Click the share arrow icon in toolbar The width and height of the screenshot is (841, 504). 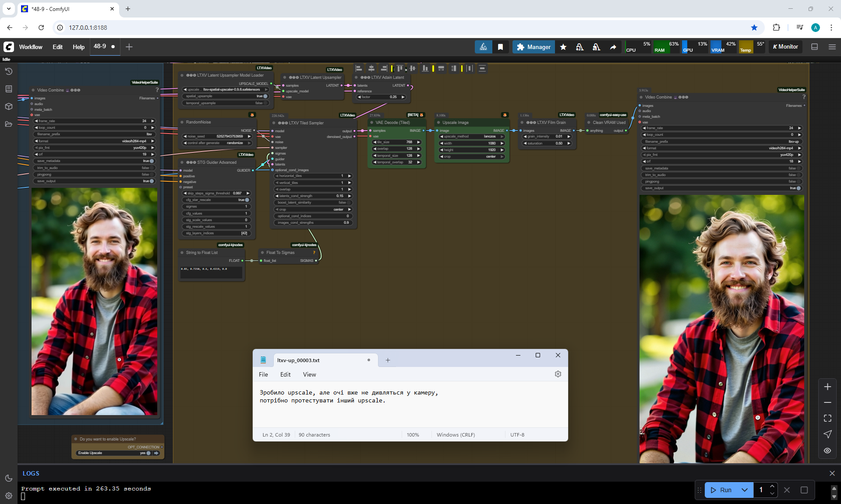coord(613,47)
